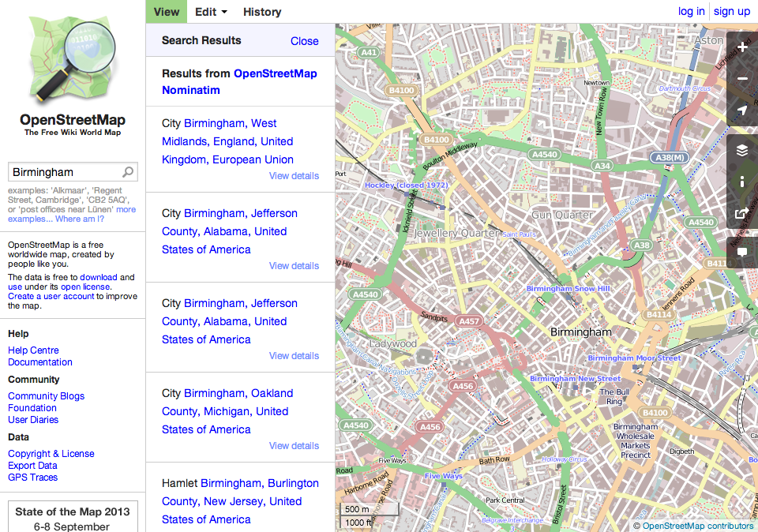
Task: Click the Five Ways station label in blue
Action: click(443, 476)
